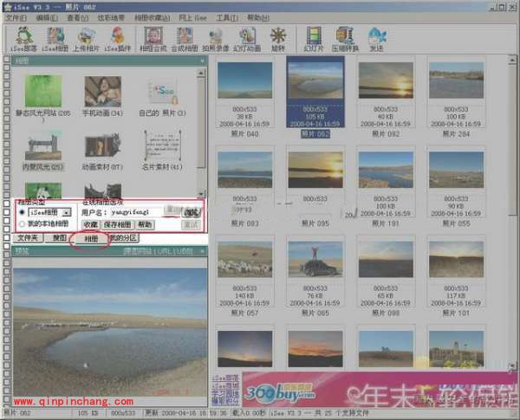Select thumbnail 照片 057
This screenshot has width=520, height=420.
pyautogui.click(x=244, y=277)
